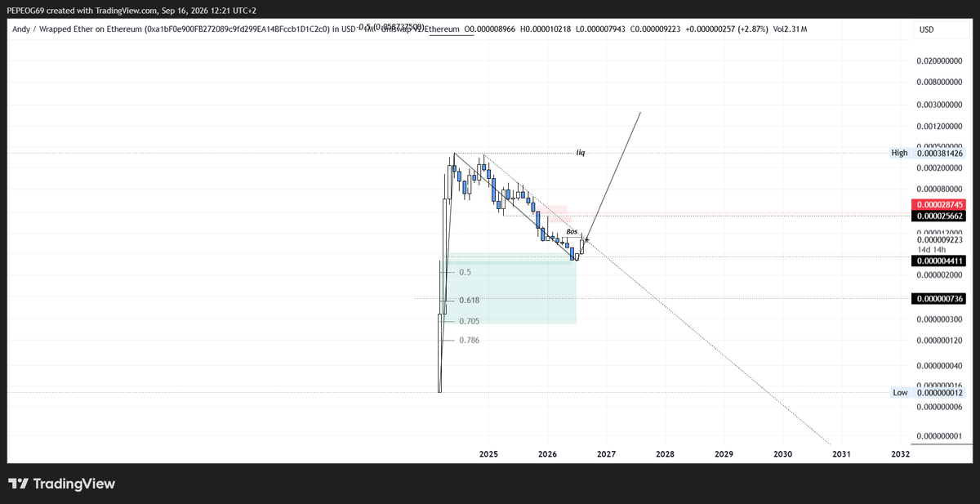Click the 0.000004411 price label

coord(939,261)
